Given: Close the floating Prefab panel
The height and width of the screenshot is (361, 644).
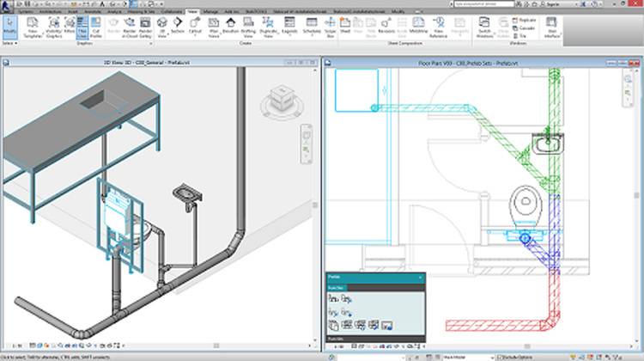Looking at the screenshot, I should [419, 278].
